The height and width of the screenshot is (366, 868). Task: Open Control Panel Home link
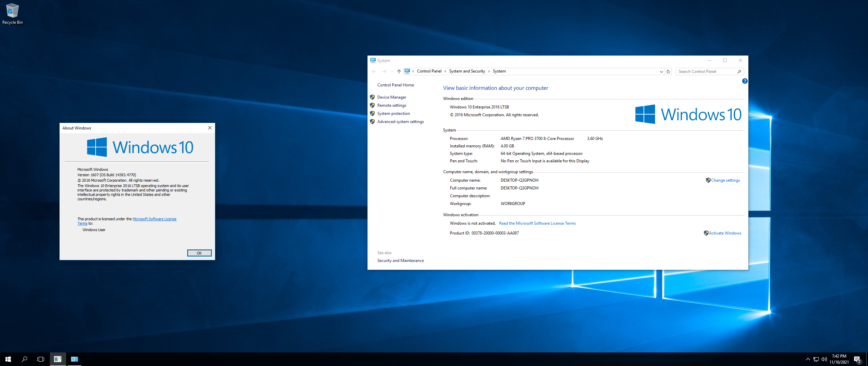(x=395, y=85)
